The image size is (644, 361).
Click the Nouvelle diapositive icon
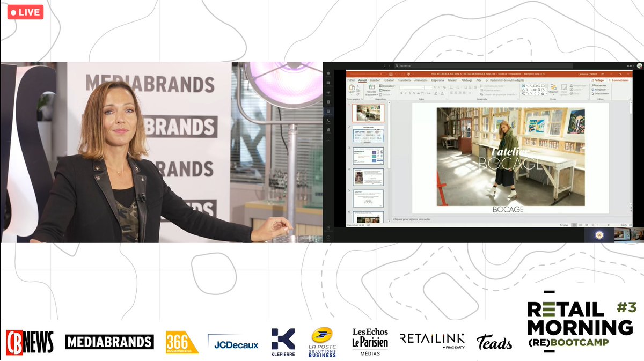(371, 87)
